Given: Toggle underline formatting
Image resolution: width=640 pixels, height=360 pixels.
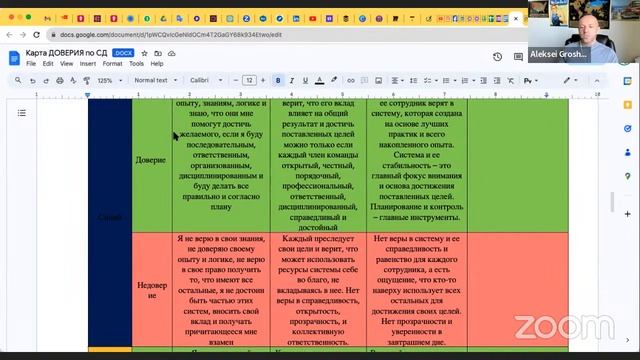Looking at the screenshot, I should [x=305, y=81].
